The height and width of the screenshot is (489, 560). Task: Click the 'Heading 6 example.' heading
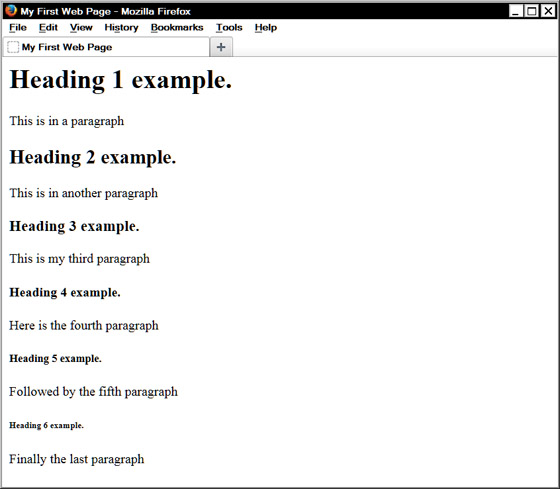click(x=46, y=425)
